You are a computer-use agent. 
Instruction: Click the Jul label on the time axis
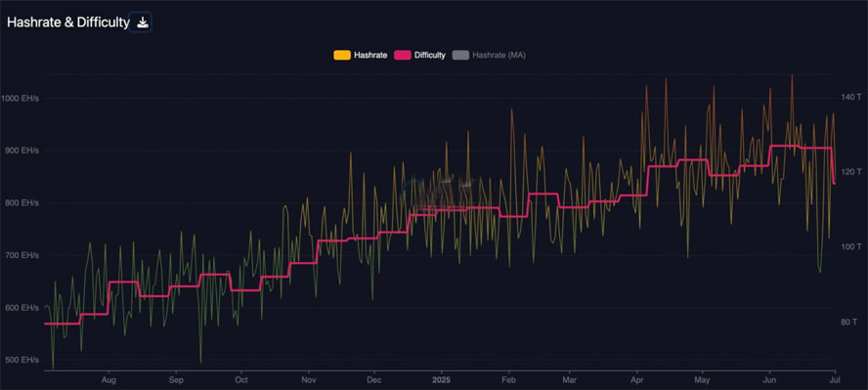(835, 380)
